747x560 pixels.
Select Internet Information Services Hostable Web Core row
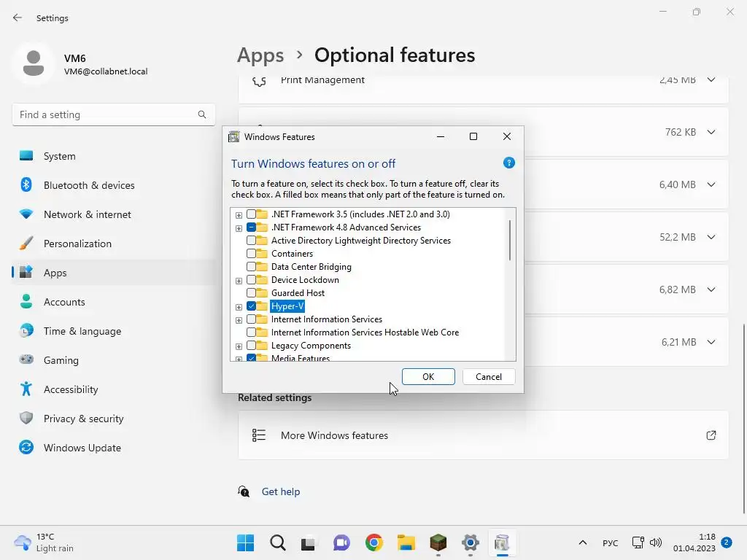(365, 332)
